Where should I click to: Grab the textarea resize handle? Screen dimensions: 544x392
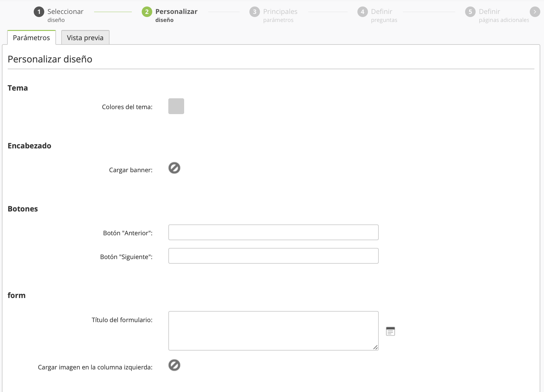pos(375,347)
